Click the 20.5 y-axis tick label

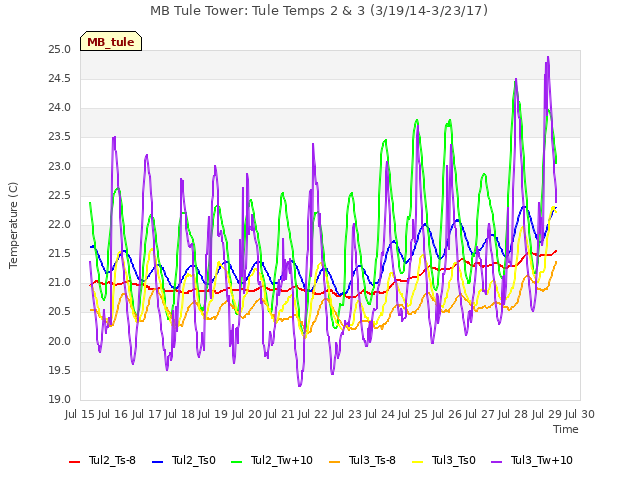click(x=60, y=312)
